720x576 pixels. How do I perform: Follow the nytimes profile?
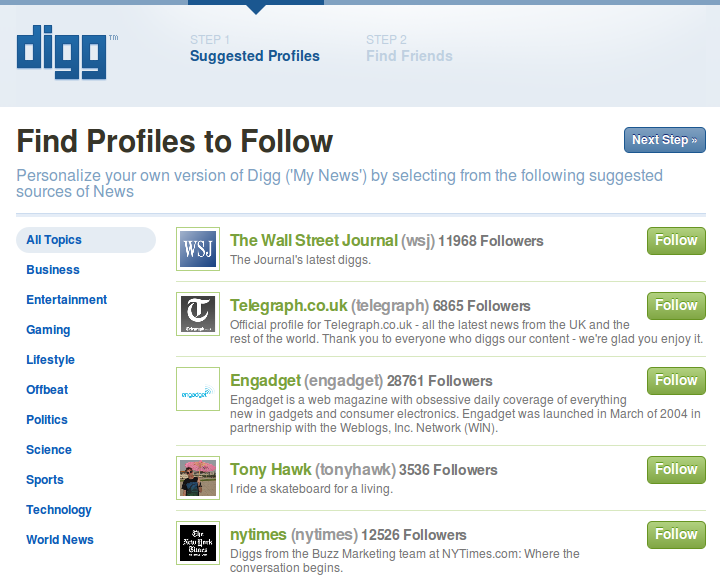(x=676, y=535)
